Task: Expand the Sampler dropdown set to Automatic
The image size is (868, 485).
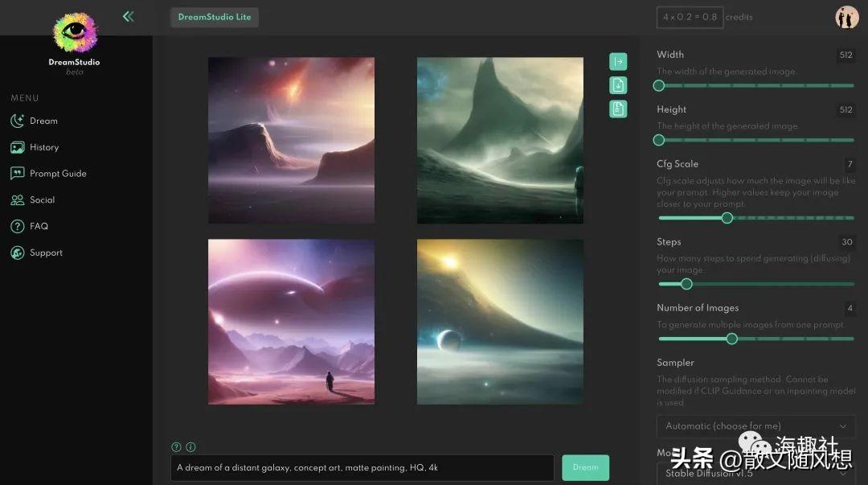Action: tap(755, 426)
